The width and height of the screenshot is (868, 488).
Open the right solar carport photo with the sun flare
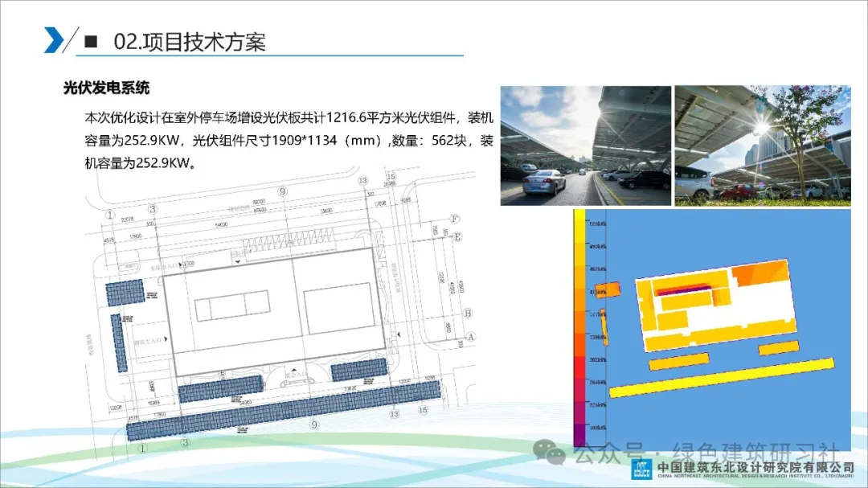762,146
